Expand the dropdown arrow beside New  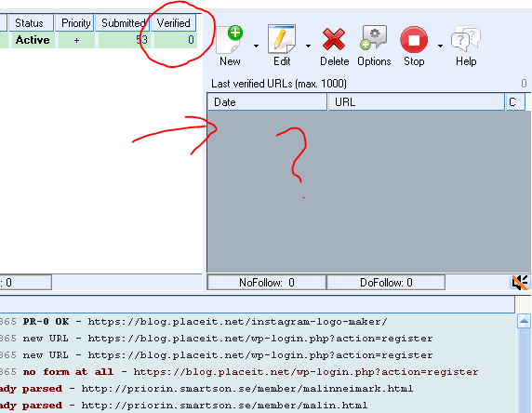(256, 46)
